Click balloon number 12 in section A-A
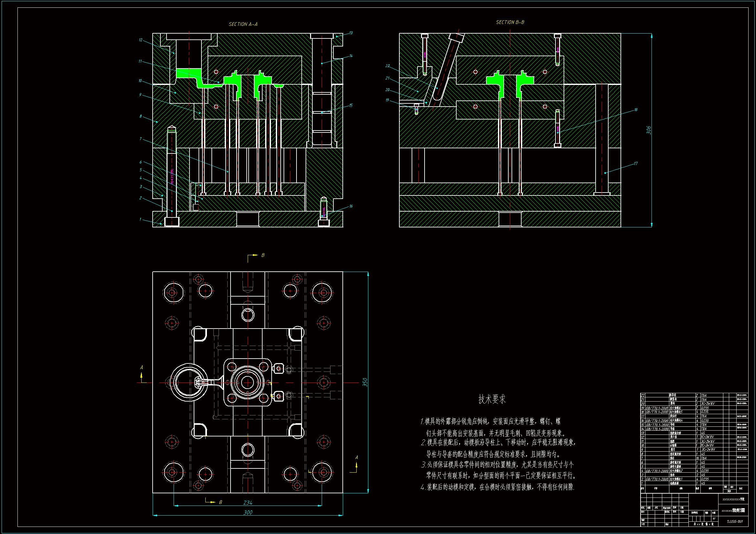Viewport: 756px width, 534px height. [141, 40]
